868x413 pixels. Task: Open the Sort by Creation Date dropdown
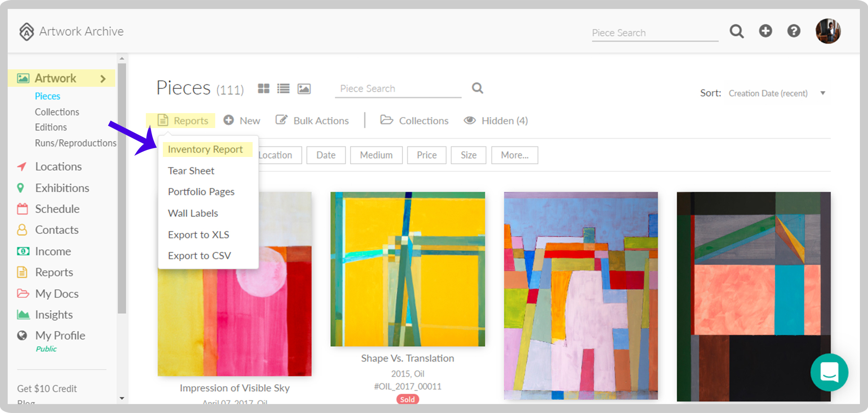coord(776,93)
